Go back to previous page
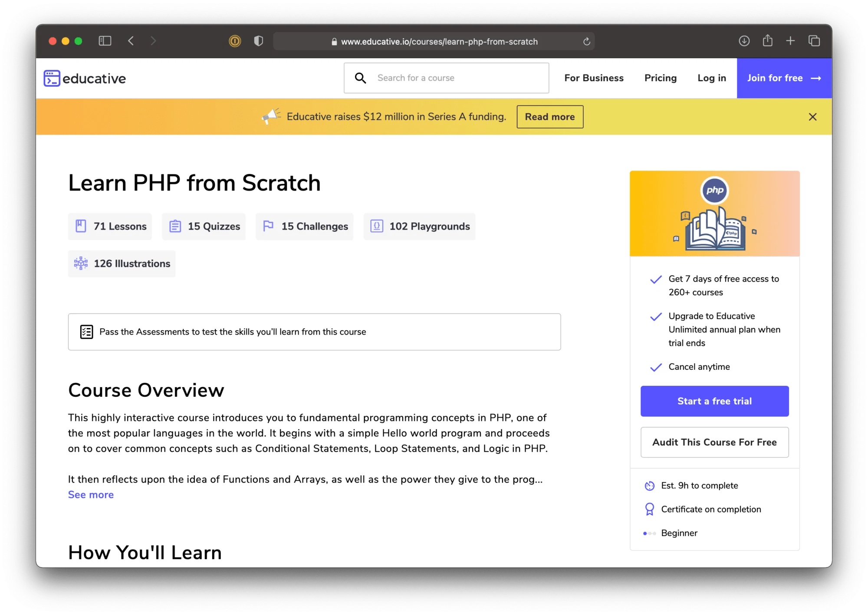Image resolution: width=868 pixels, height=615 pixels. 131,41
